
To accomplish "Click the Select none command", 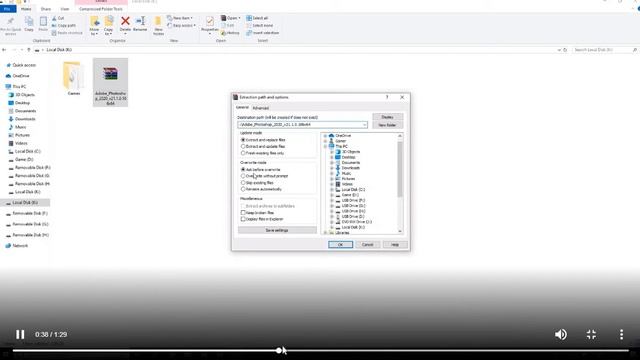I will point(260,25).
